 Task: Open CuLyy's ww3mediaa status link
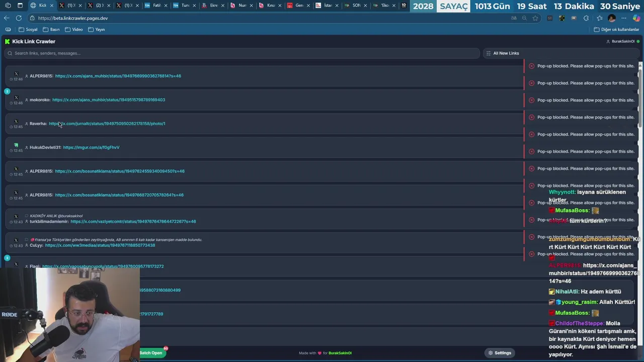[x=100, y=245]
